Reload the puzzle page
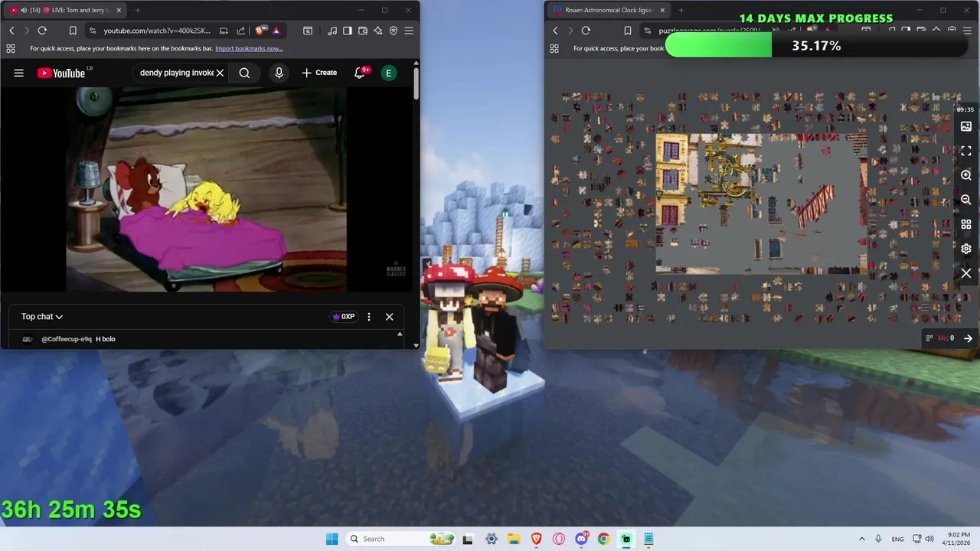Image resolution: width=980 pixels, height=551 pixels. tap(586, 31)
